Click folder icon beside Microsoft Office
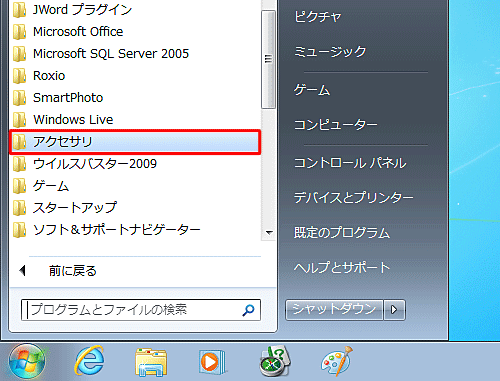This screenshot has height=381, width=500. tap(19, 32)
